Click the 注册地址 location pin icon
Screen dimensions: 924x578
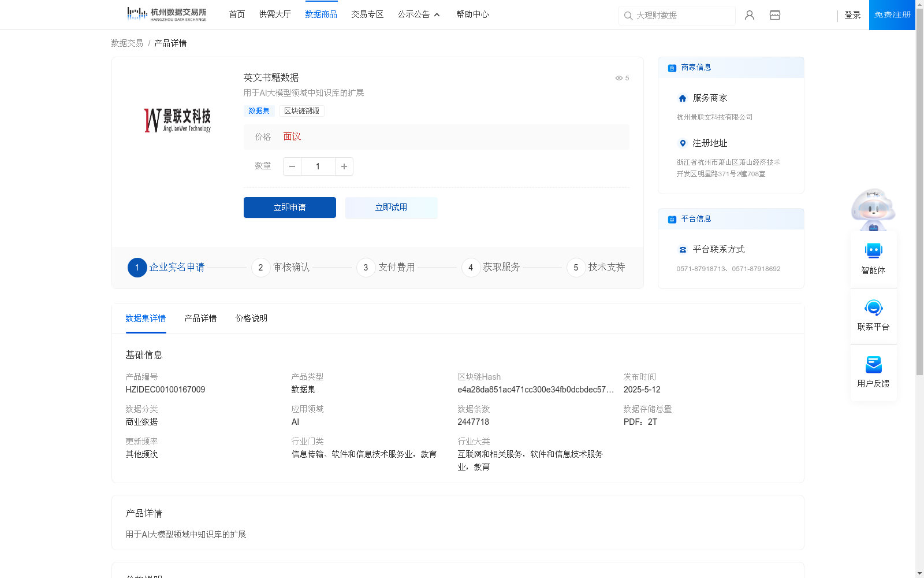[683, 143]
